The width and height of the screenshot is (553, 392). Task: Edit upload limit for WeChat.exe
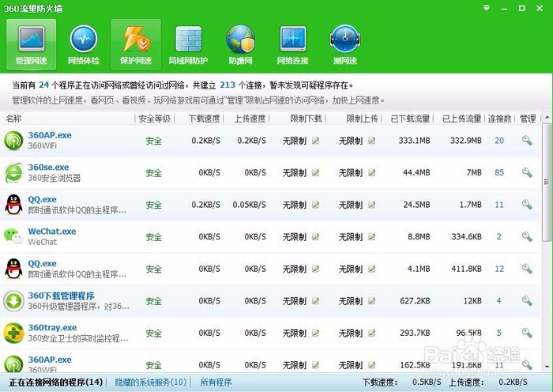(372, 237)
